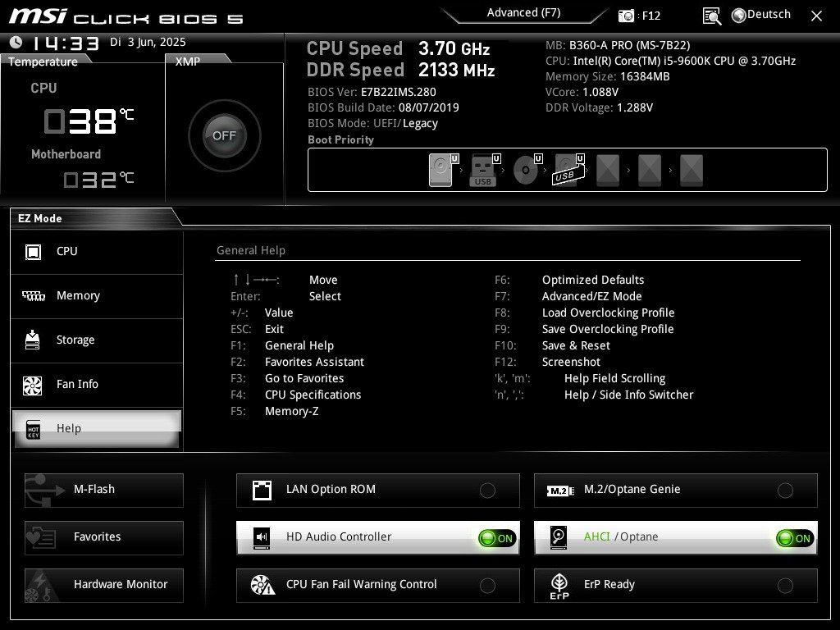The height and width of the screenshot is (630, 840).
Task: Click the BIOS Ver E7B22IMS.280 value
Action: [399, 92]
